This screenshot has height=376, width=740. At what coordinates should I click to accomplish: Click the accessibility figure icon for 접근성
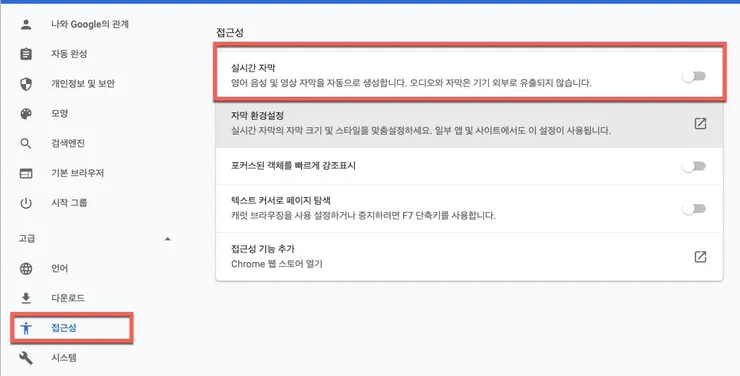click(26, 328)
